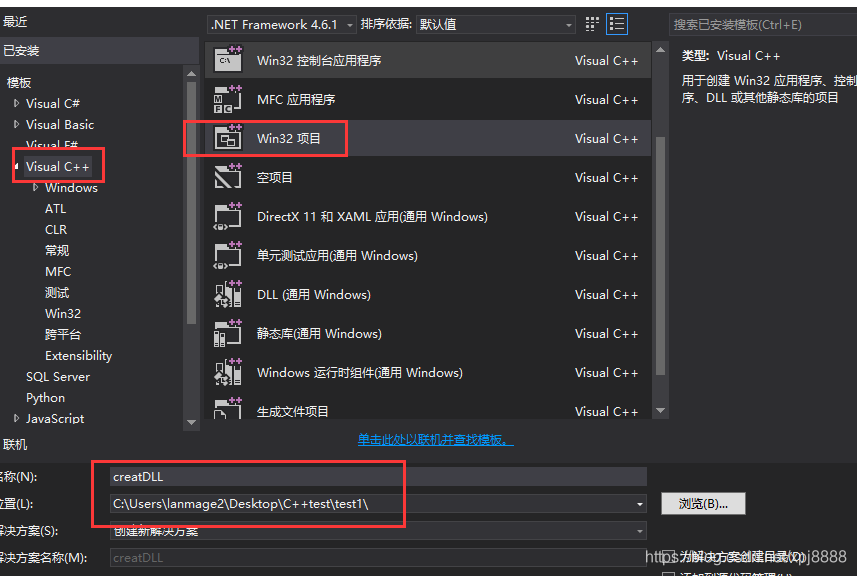Choose the Windows 运行时组件 template icon

tap(228, 372)
